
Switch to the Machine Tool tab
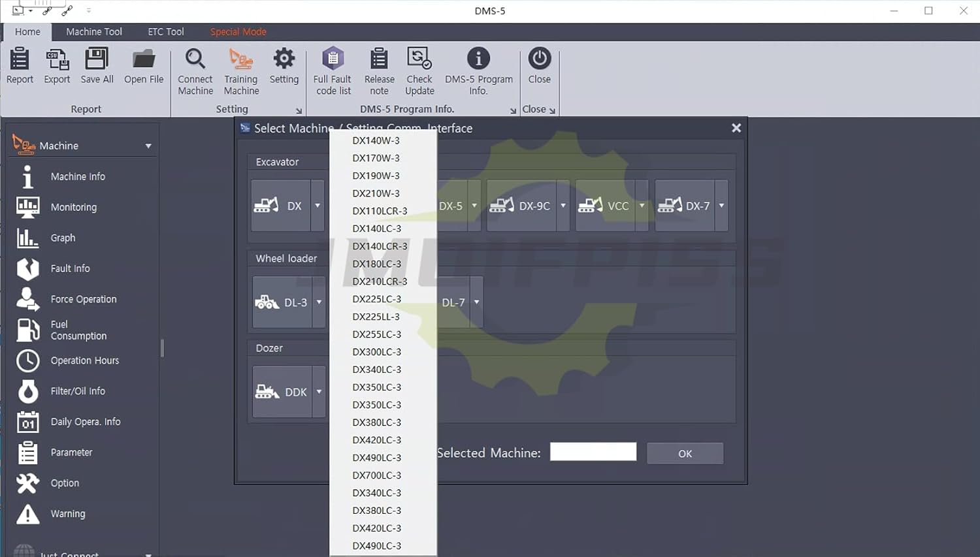94,31
